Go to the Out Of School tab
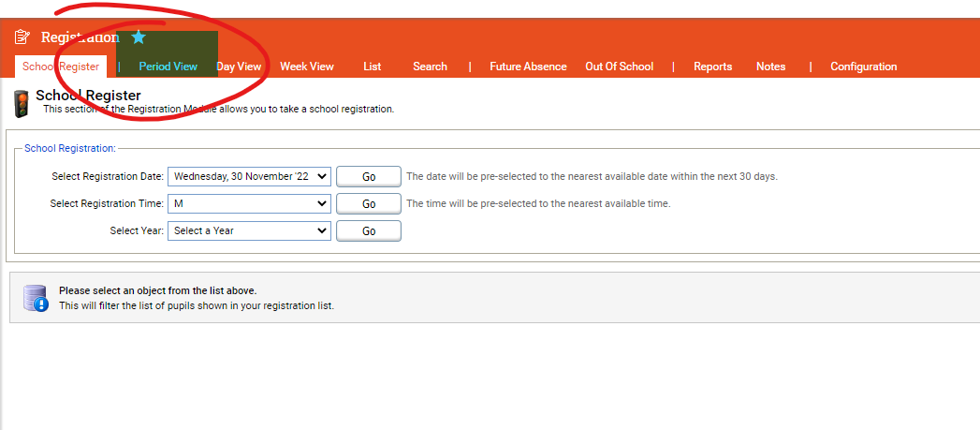 coord(620,67)
